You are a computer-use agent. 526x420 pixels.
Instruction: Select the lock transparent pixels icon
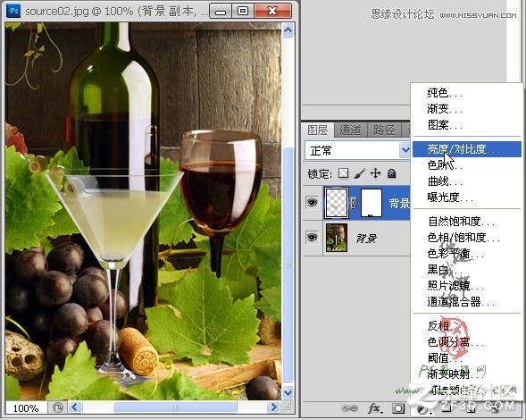(x=343, y=173)
